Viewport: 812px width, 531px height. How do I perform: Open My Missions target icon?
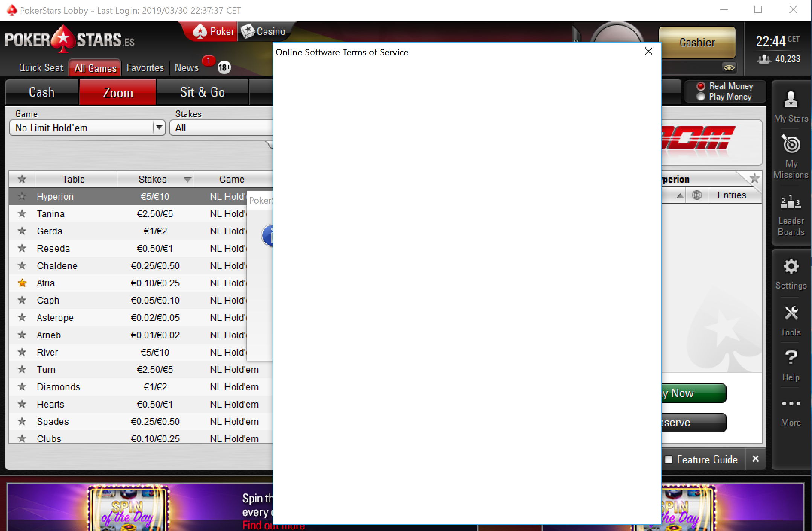point(791,144)
